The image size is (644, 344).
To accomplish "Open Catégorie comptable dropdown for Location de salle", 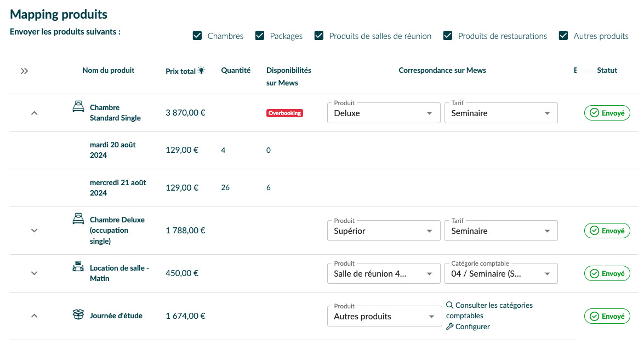I will 500,274.
